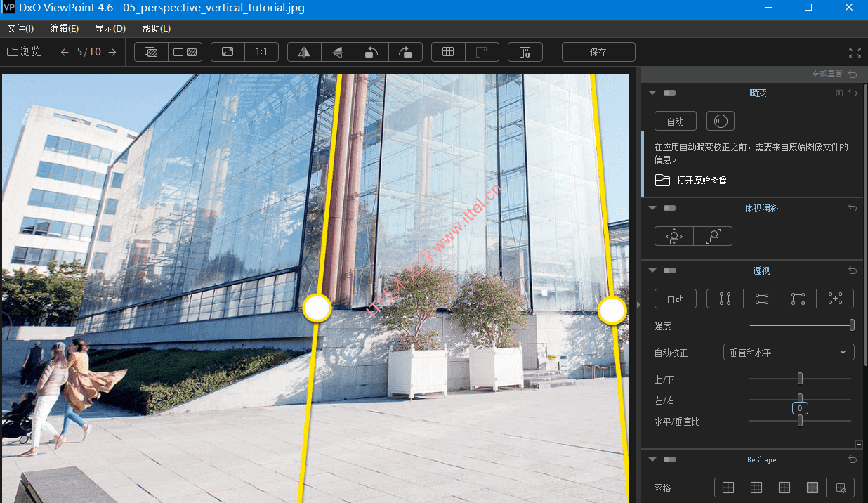This screenshot has height=503, width=868.
Task: Rotate the image left
Action: pos(371,52)
